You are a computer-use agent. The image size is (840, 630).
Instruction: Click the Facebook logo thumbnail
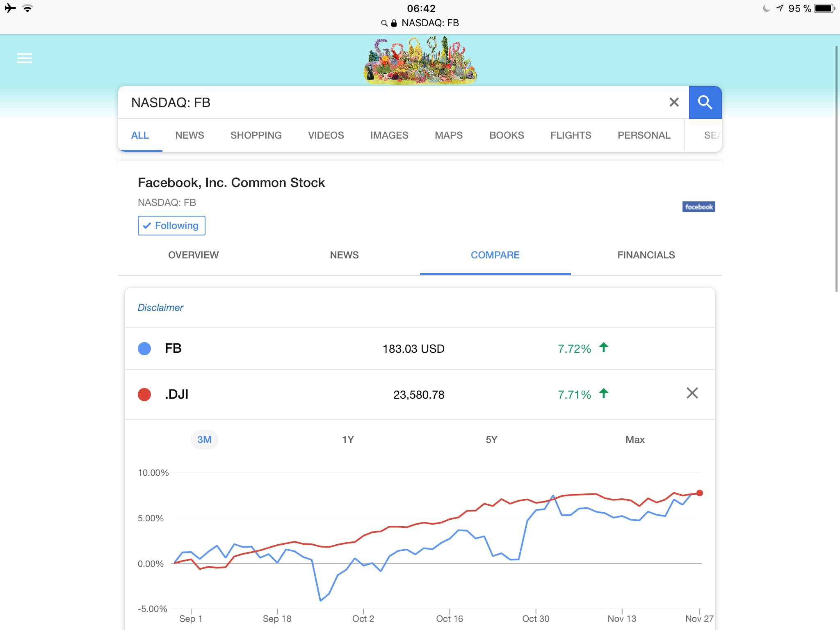(x=698, y=207)
